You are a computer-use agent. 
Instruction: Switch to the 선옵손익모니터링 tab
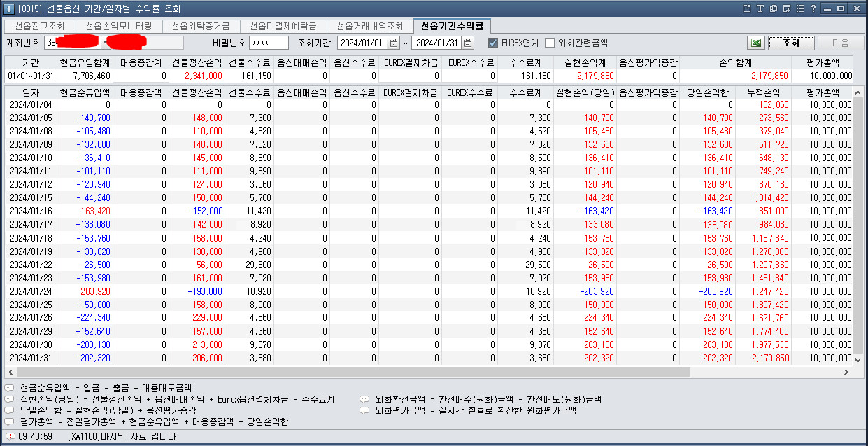pyautogui.click(x=119, y=26)
